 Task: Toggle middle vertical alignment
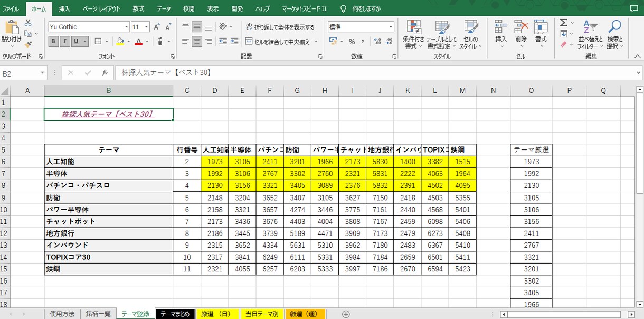pos(196,26)
